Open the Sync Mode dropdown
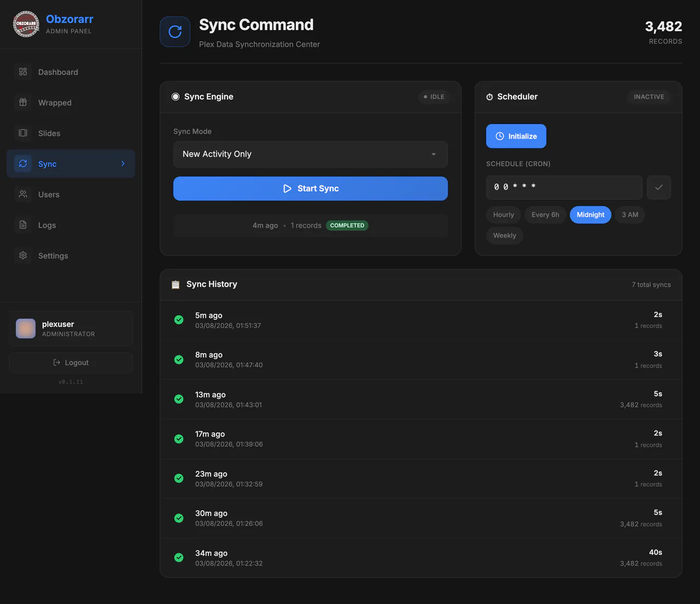Screen dimensions: 700x604 pyautogui.click(x=311, y=154)
